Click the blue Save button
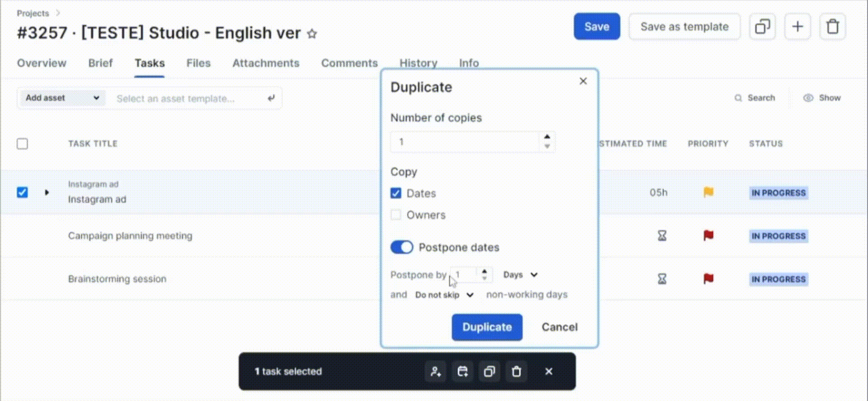Viewport: 868px width, 401px height. point(597,27)
